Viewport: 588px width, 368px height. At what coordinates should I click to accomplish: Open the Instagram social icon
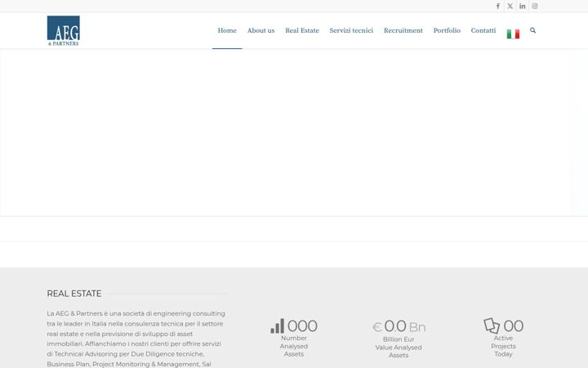click(x=535, y=6)
